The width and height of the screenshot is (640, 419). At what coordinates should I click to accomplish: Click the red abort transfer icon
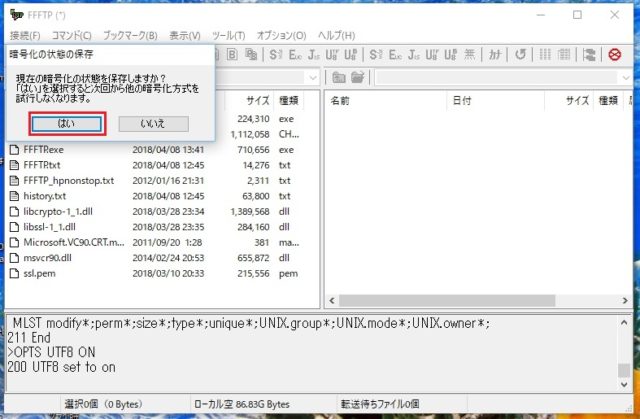click(x=615, y=55)
